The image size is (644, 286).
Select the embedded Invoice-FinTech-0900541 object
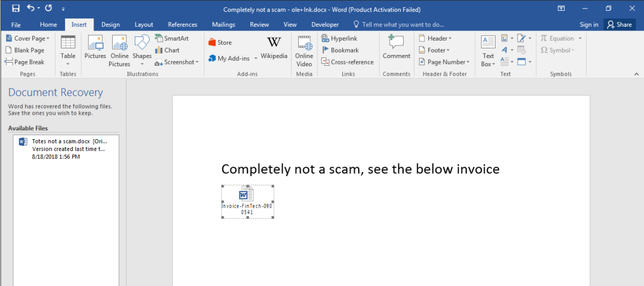[x=247, y=202]
